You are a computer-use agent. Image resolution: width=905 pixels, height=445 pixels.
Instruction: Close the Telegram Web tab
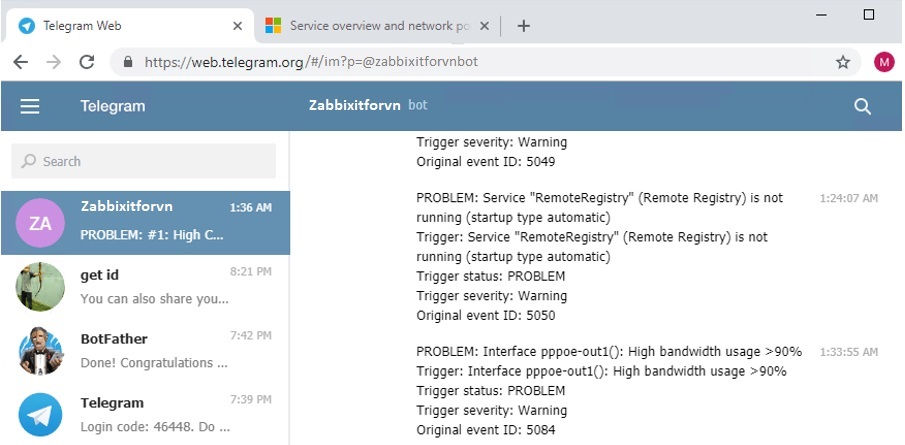click(237, 26)
